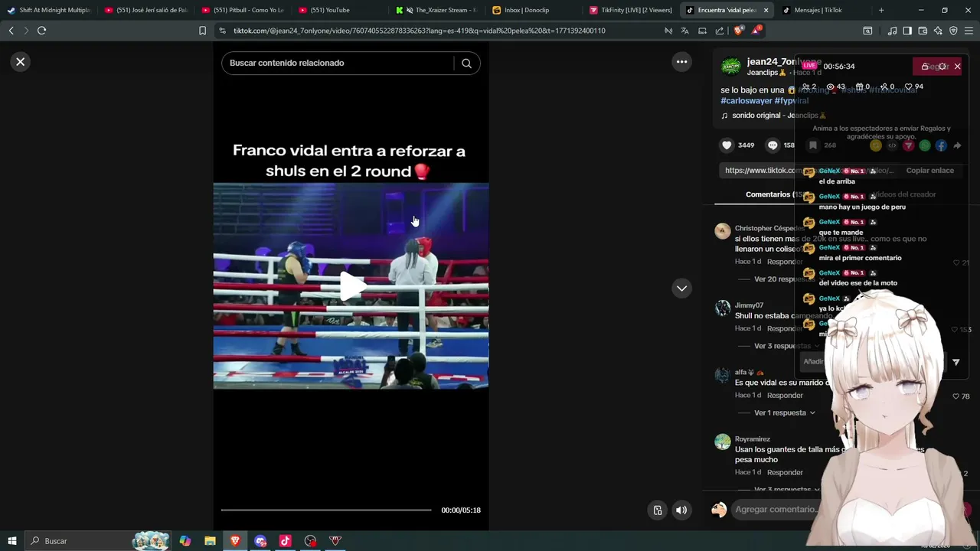Open the browser music playlist icon

click(x=892, y=31)
